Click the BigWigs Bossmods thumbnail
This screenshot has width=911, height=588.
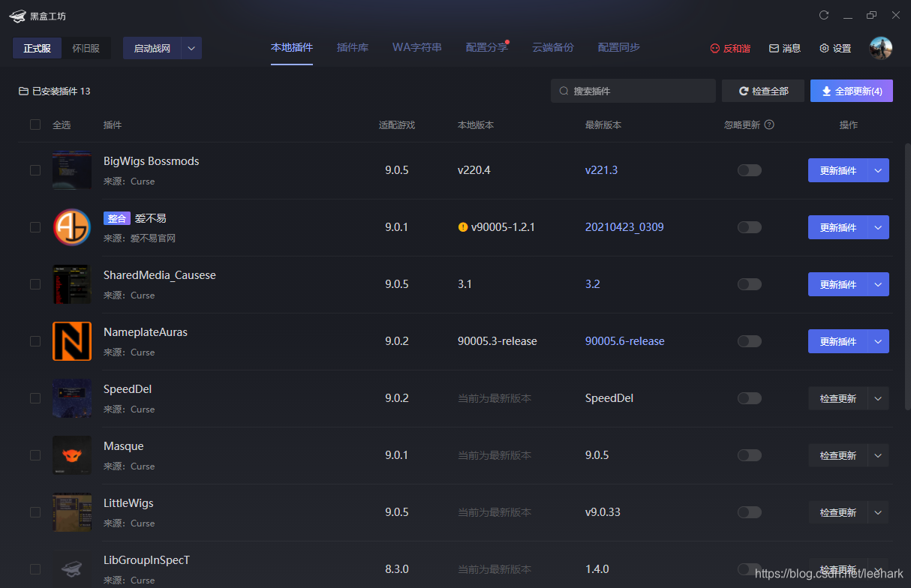[x=72, y=170]
